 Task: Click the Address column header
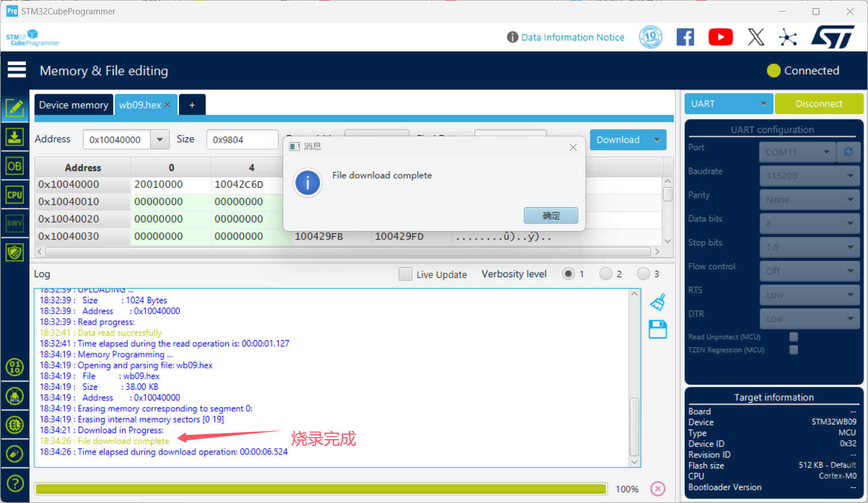pos(83,167)
